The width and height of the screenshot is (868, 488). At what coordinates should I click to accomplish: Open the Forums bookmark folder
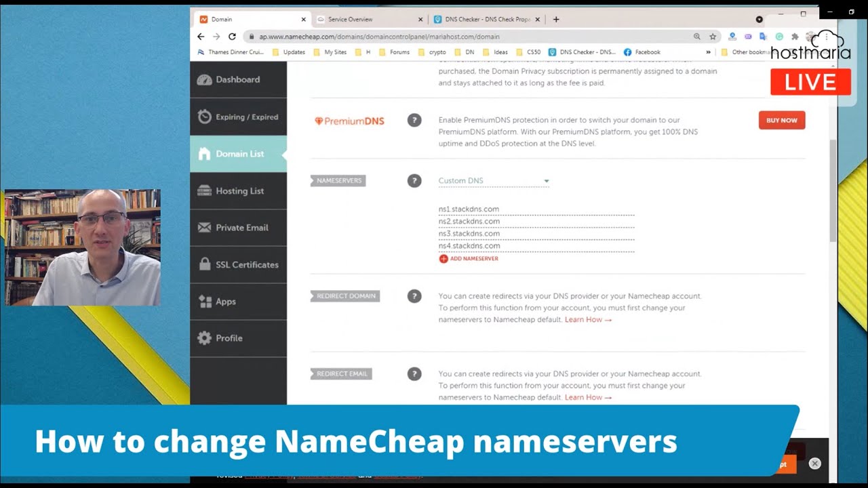coord(395,52)
